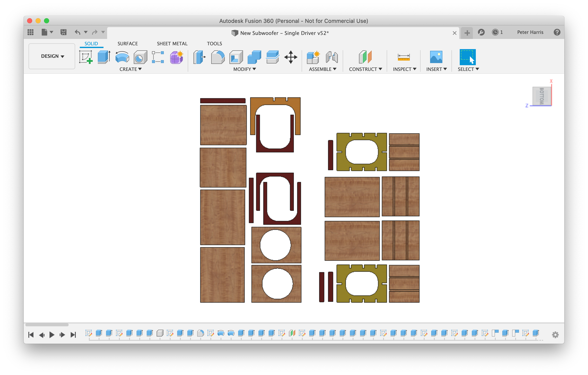Click the timeline horizontal scrollbar
The height and width of the screenshot is (375, 588).
[x=47, y=324]
